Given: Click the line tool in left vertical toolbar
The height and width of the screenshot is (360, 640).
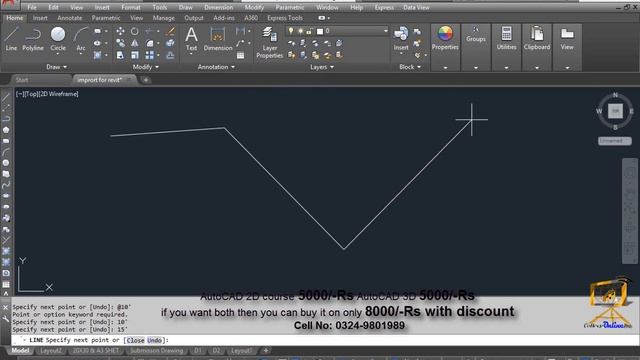Looking at the screenshot, I should coord(6,97).
